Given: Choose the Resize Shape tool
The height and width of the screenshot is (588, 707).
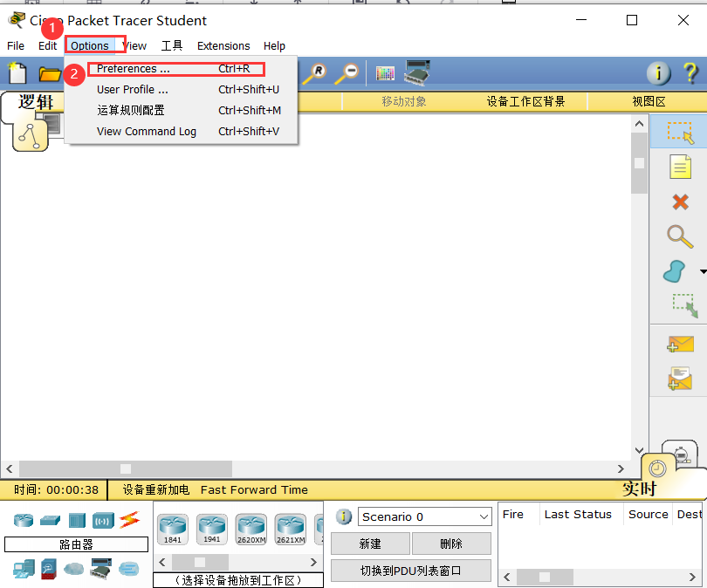Looking at the screenshot, I should pos(685,305).
